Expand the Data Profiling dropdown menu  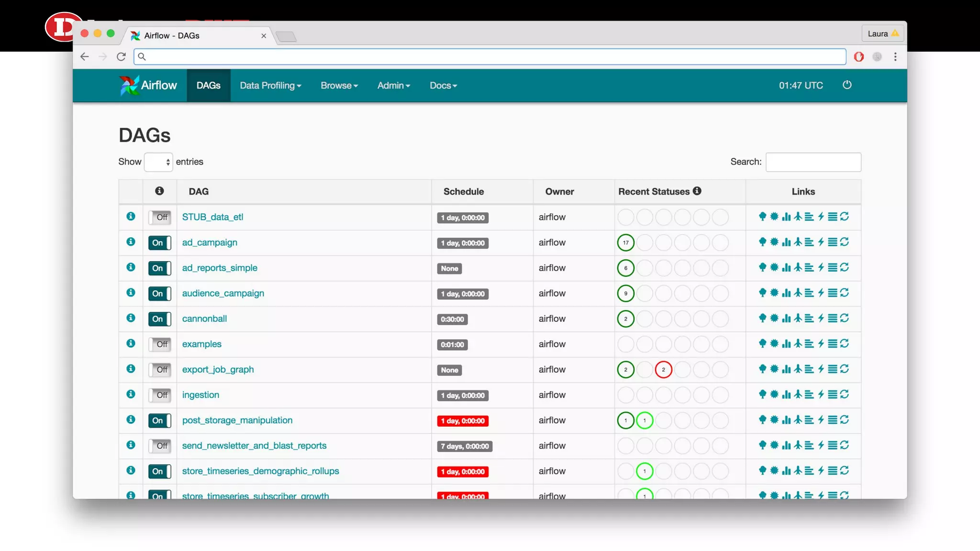(270, 86)
